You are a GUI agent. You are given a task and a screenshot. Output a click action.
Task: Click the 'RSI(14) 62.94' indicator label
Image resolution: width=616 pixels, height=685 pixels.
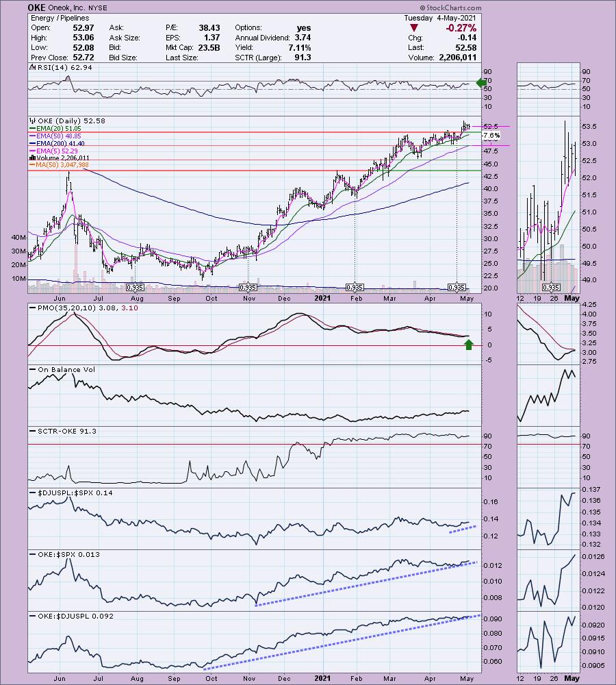click(64, 67)
